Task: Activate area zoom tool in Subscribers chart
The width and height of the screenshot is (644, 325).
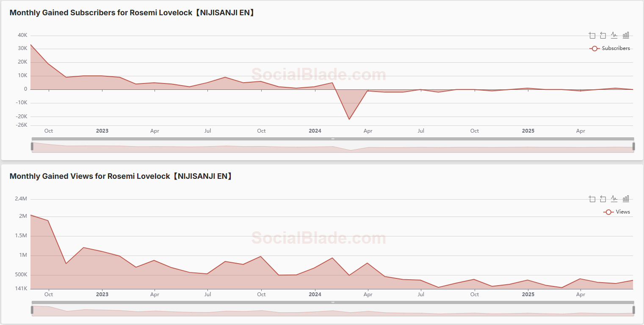Action: (x=592, y=36)
